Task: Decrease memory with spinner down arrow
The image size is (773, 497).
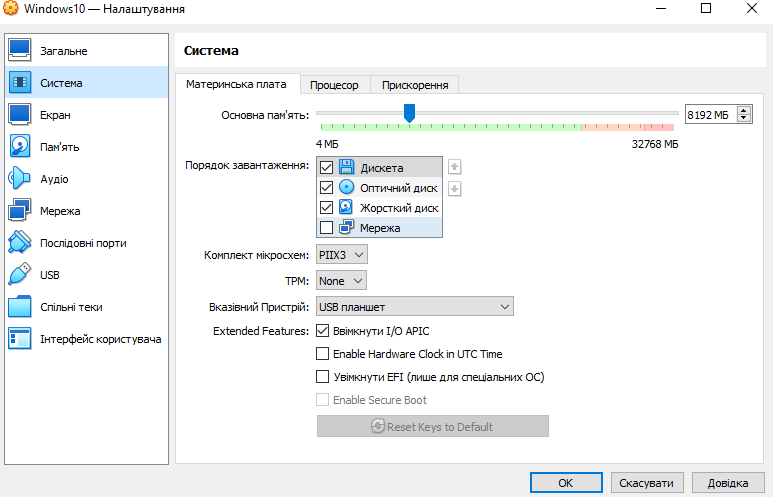Action: (x=744, y=118)
